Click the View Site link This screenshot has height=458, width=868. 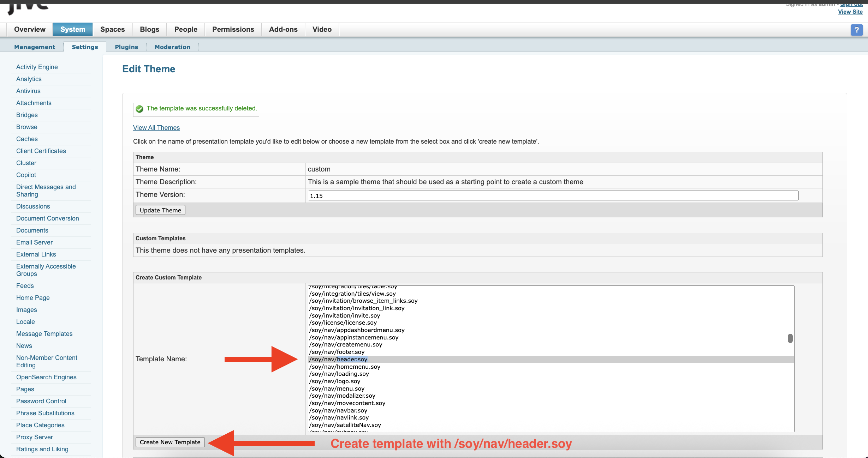(x=850, y=12)
